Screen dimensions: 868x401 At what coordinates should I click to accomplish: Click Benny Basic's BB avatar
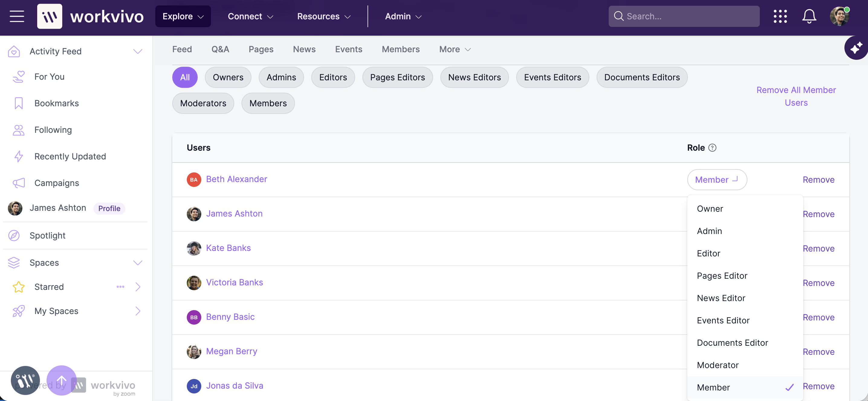pyautogui.click(x=194, y=317)
